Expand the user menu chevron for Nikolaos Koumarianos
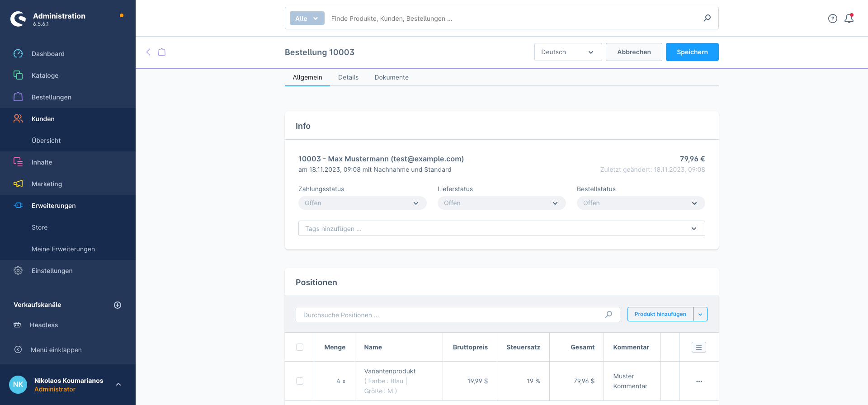868x405 pixels. [118, 385]
